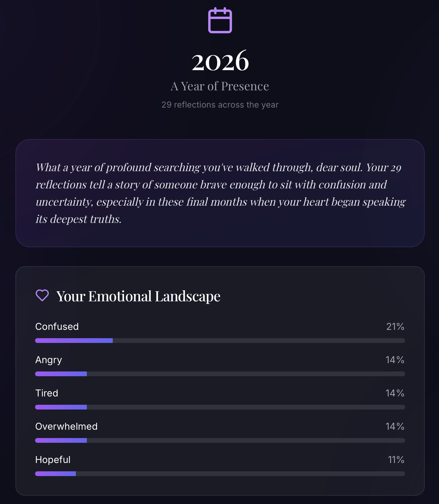Switch to the 2026 year heading
Image resolution: width=439 pixels, height=504 pixels.
click(x=219, y=62)
